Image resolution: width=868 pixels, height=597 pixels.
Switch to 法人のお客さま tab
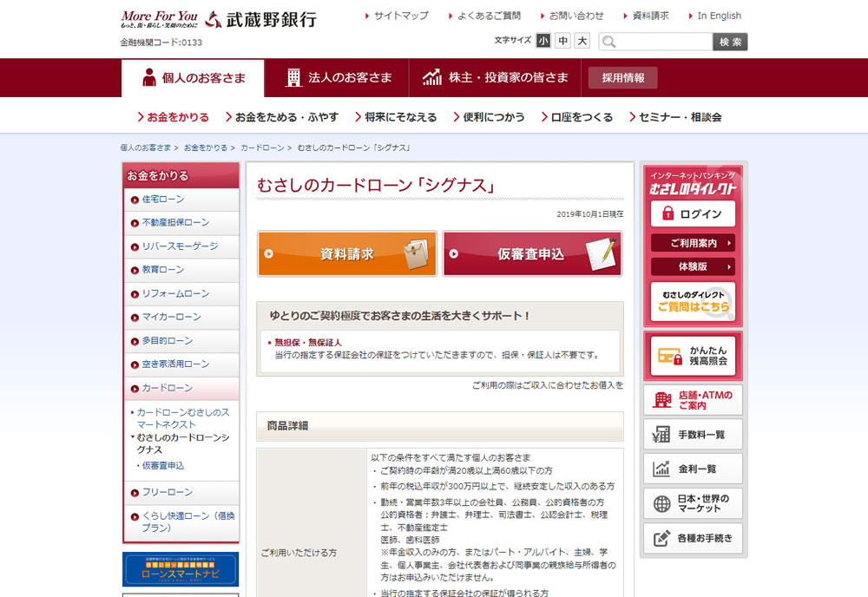pyautogui.click(x=337, y=78)
